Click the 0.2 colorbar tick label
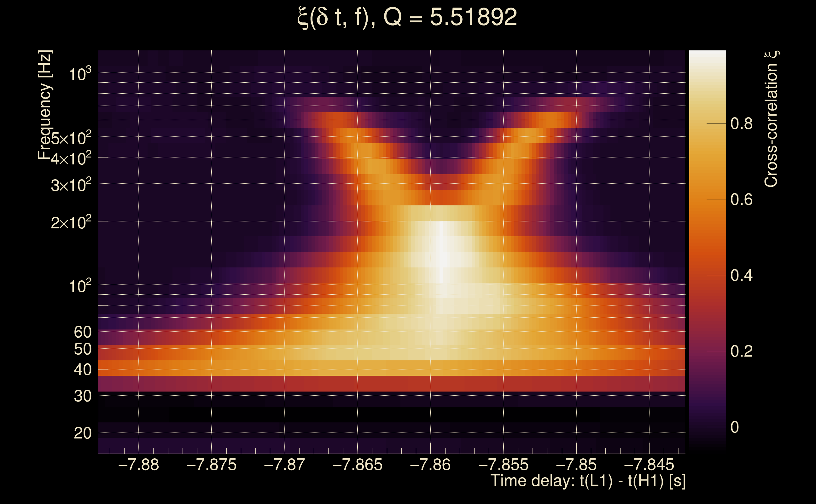 pos(741,351)
